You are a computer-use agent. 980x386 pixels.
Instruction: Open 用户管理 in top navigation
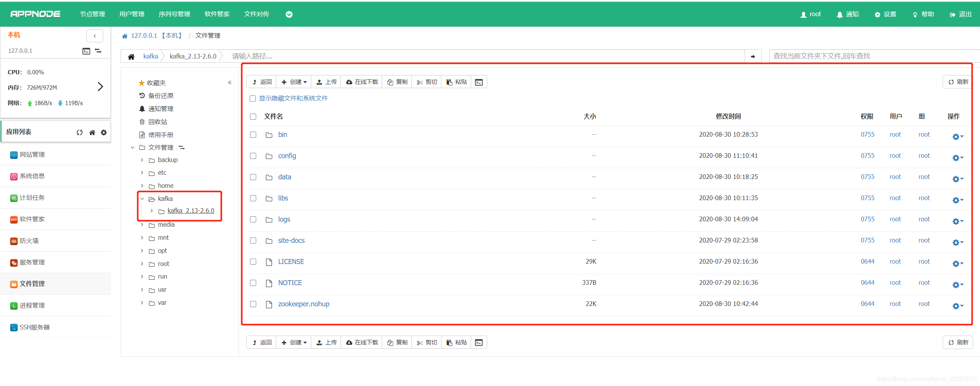(x=132, y=14)
